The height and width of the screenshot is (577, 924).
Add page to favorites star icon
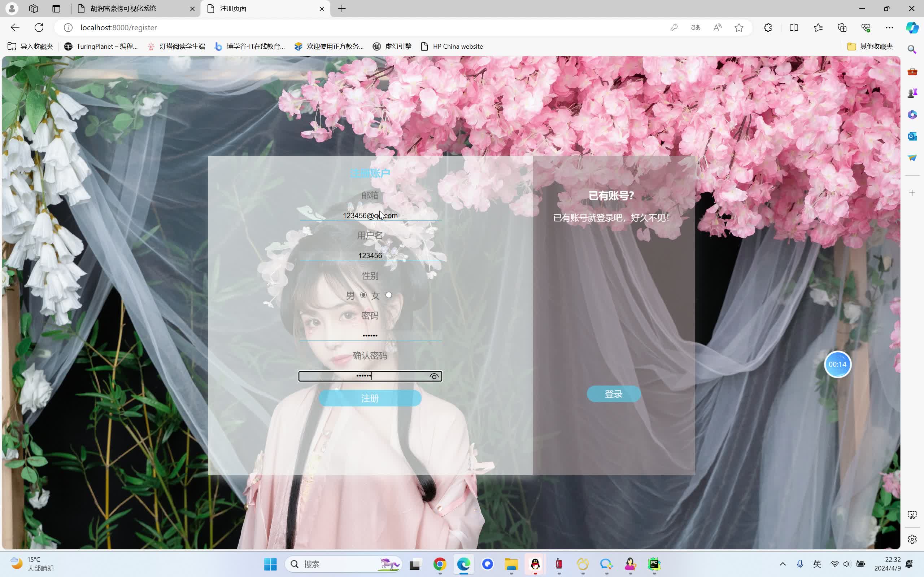point(739,27)
